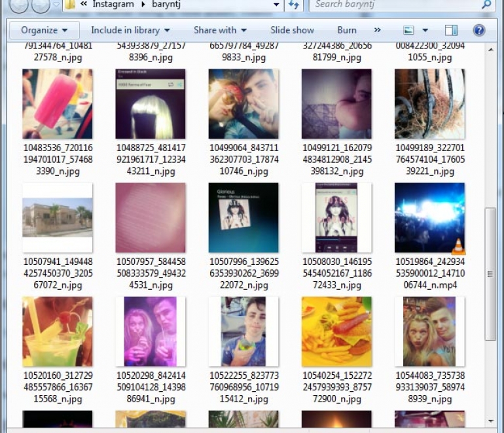Click partially visible file name ending 8396_n.jpg

pos(151,52)
